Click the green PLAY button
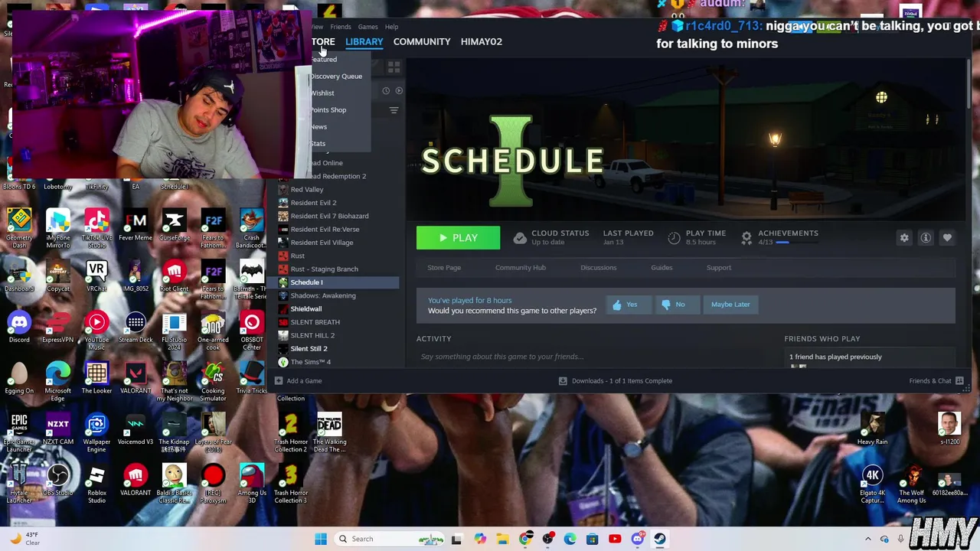The height and width of the screenshot is (551, 980). click(x=458, y=238)
